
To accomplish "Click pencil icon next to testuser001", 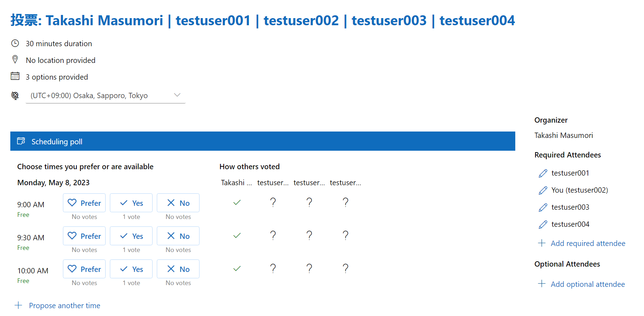I will pos(543,173).
